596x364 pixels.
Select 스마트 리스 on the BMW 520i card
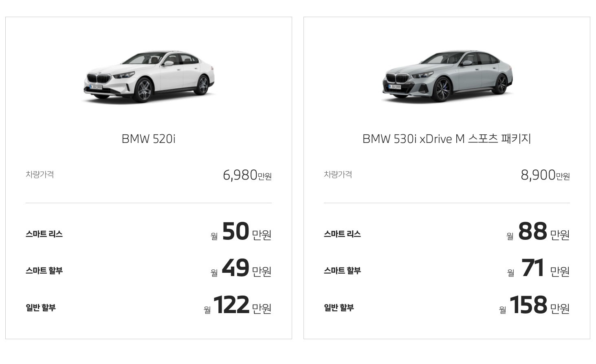pyautogui.click(x=44, y=234)
